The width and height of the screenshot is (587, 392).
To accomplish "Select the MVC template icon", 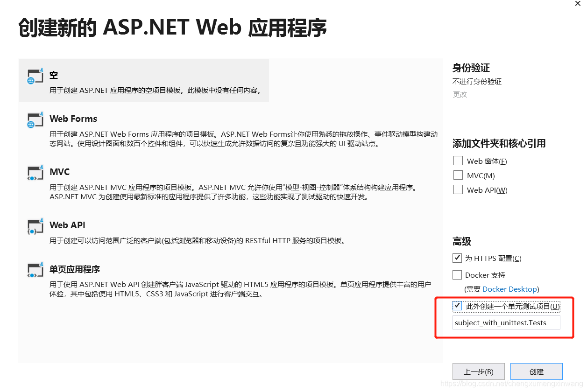I will [x=35, y=173].
